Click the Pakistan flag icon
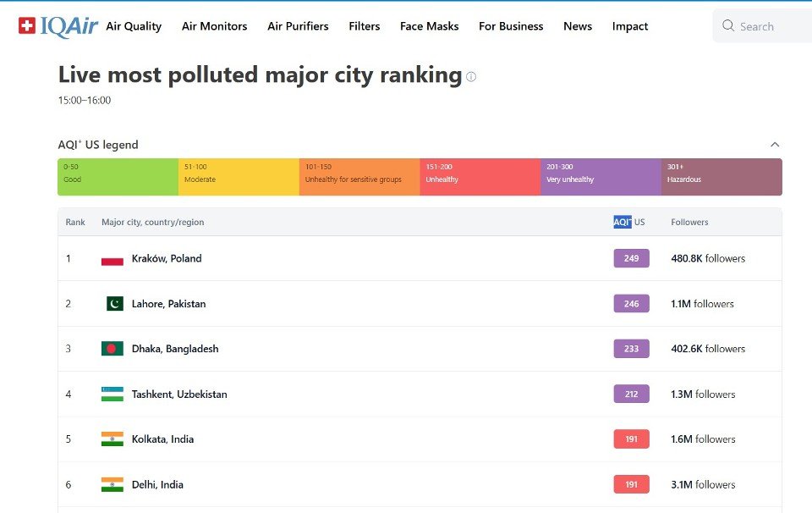 click(114, 304)
